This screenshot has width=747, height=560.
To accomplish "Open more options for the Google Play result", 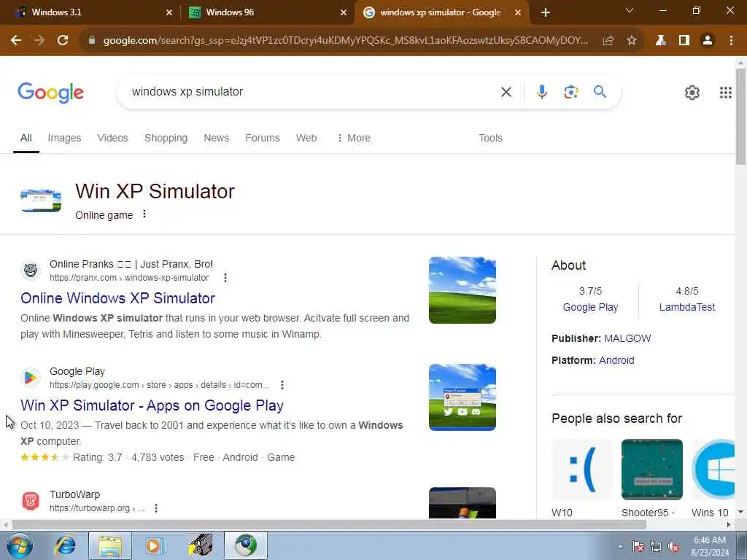I will tap(282, 385).
